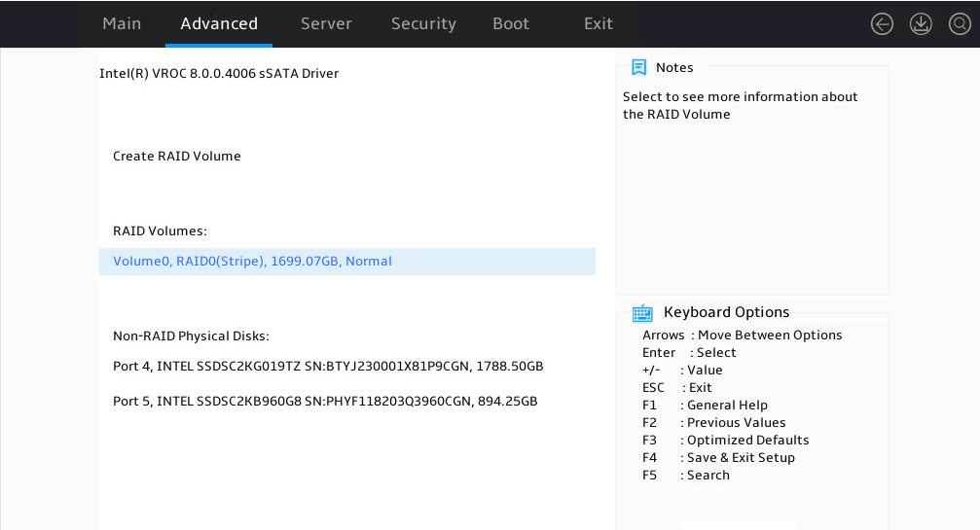The image size is (980, 530).
Task: Switch to the Exit tab
Action: click(x=599, y=23)
